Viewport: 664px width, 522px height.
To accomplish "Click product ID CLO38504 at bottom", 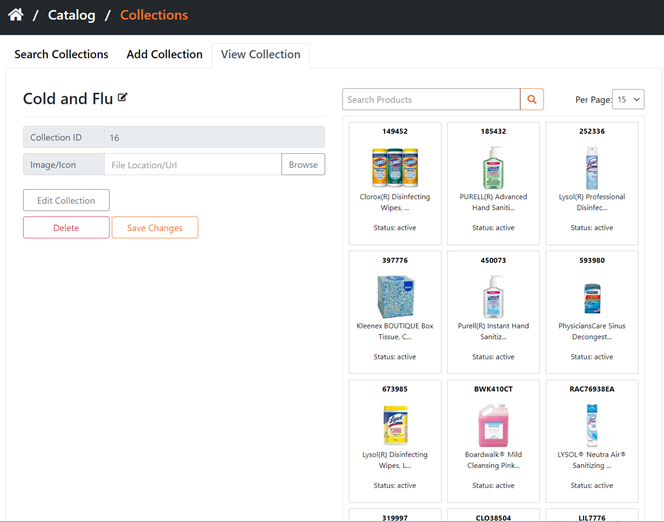I will (x=493, y=517).
